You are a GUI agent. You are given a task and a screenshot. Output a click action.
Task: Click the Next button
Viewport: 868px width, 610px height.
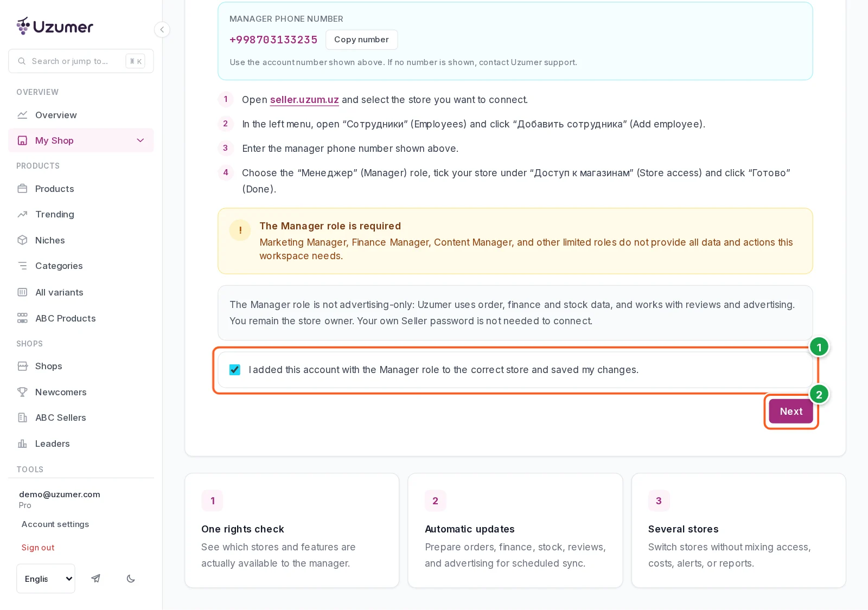791,412
